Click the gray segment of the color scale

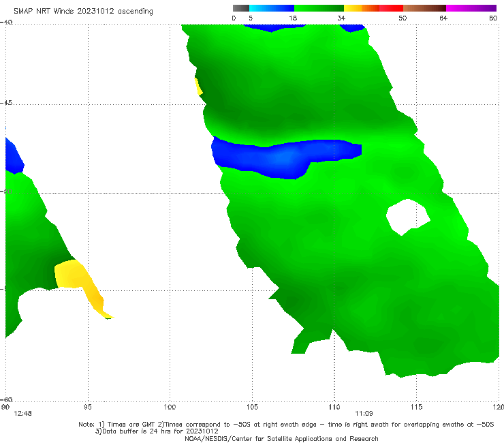(241, 8)
